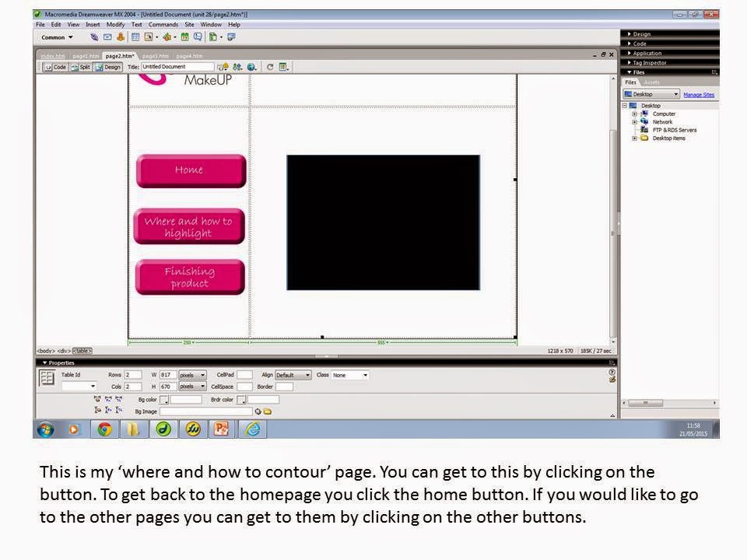Open the File Management icon menu
The height and width of the screenshot is (560, 747).
(x=237, y=67)
